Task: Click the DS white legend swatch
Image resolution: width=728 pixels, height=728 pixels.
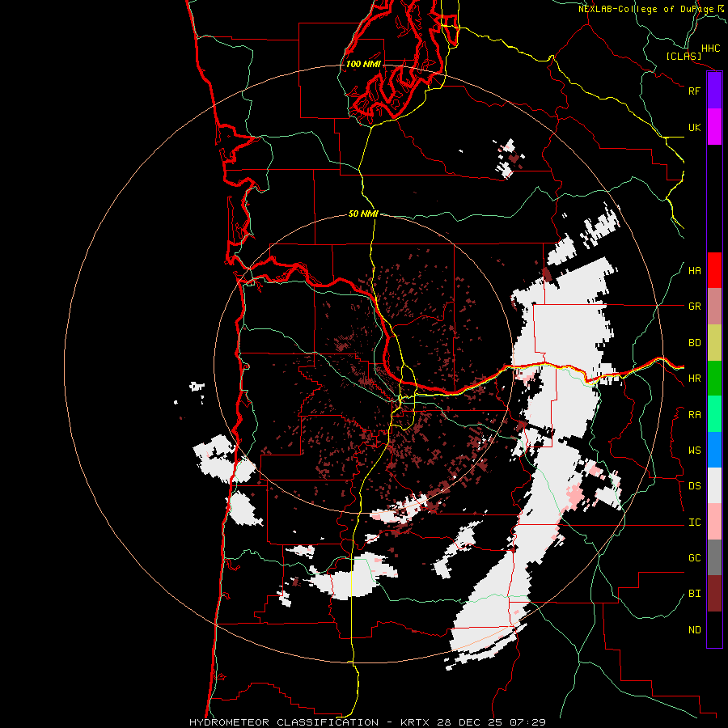Action: [x=714, y=485]
